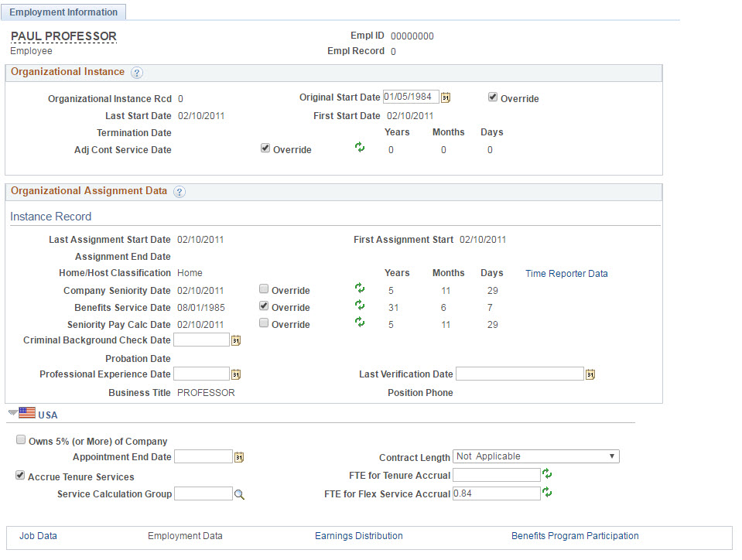
Task: Open calendar for Original Start Date
Action: [446, 97]
